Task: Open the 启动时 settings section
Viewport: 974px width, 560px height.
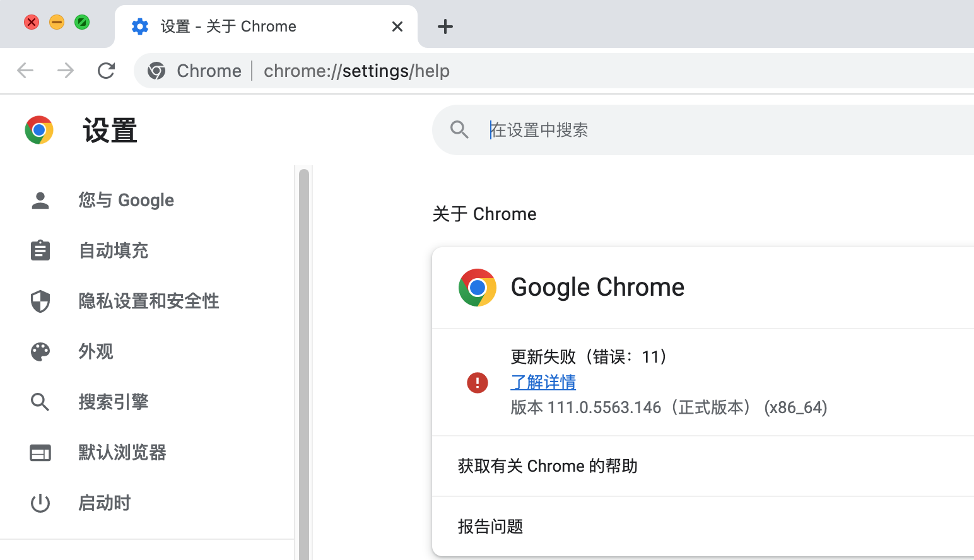Action: click(x=148, y=503)
